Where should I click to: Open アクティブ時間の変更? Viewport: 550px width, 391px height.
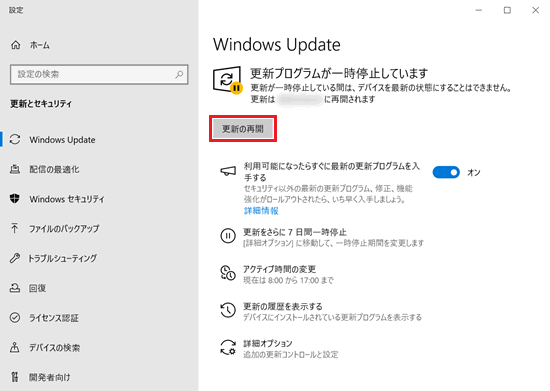pyautogui.click(x=279, y=269)
